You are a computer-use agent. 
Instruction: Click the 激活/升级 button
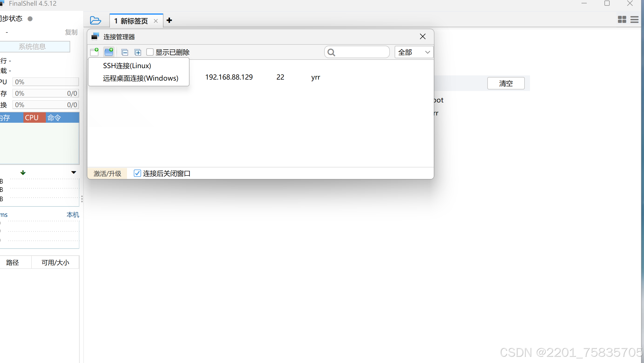[x=107, y=173]
